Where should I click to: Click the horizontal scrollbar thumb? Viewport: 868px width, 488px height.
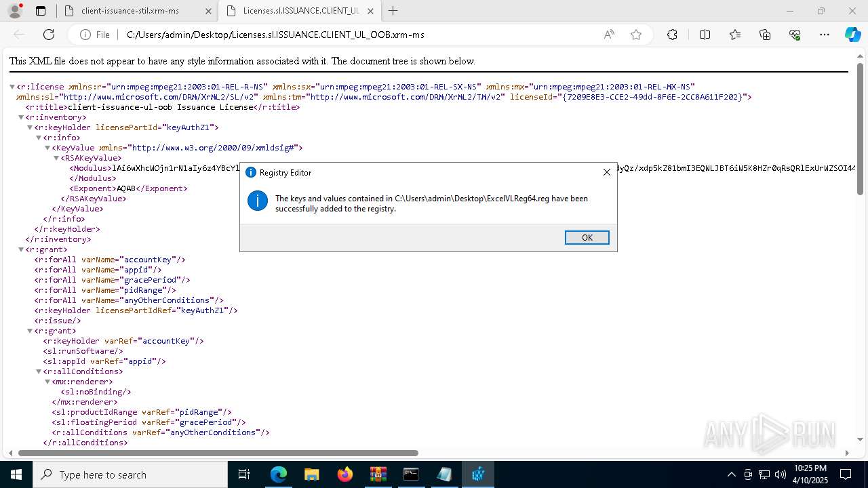coord(218,453)
